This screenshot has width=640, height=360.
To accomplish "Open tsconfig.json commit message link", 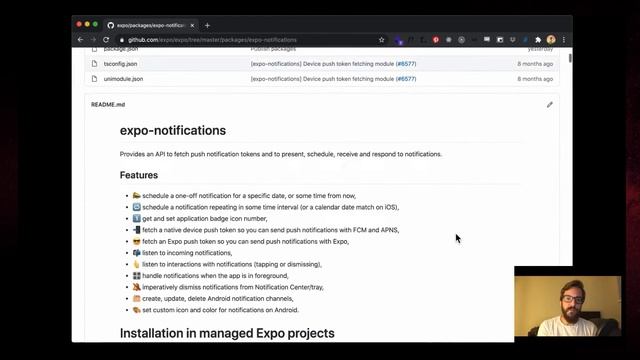I will point(322,64).
